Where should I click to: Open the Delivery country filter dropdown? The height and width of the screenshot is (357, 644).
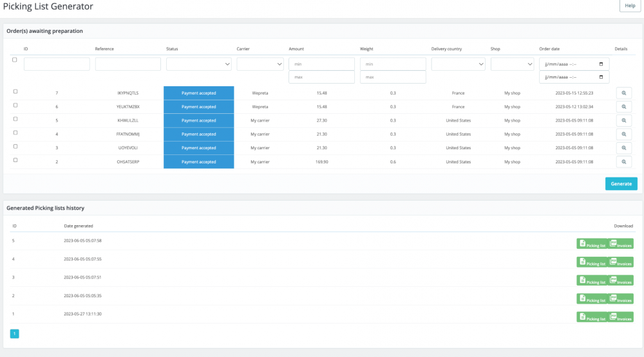[x=458, y=64]
